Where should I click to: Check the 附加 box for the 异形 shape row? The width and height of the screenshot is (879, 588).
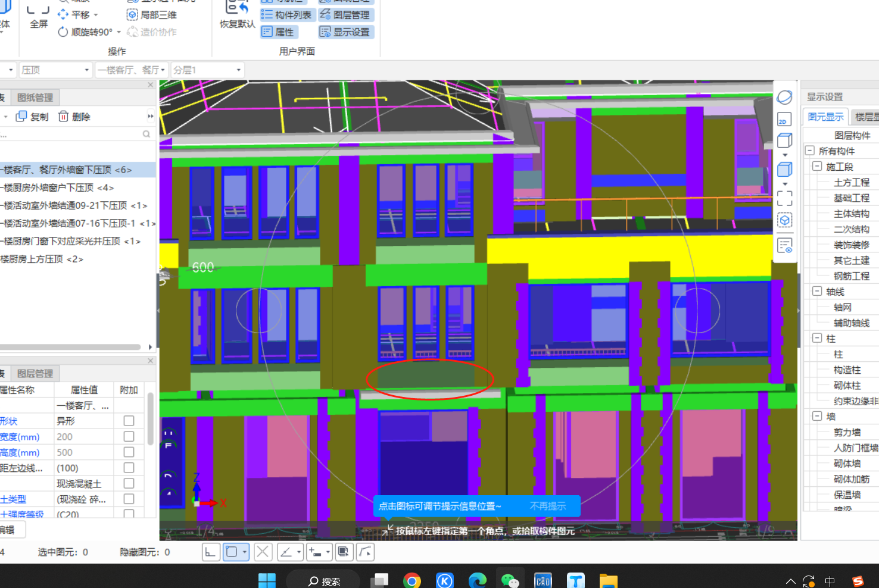click(129, 421)
